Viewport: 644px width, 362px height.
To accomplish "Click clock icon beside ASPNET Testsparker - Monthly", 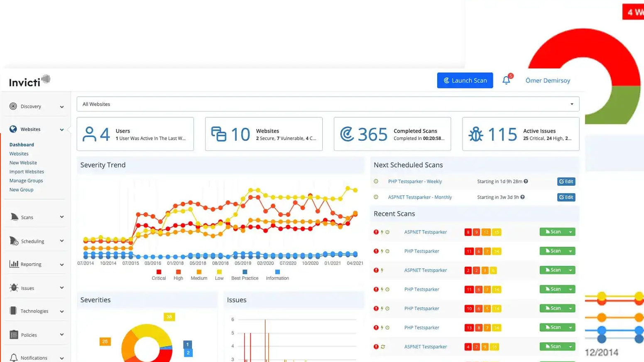I will coord(376,197).
